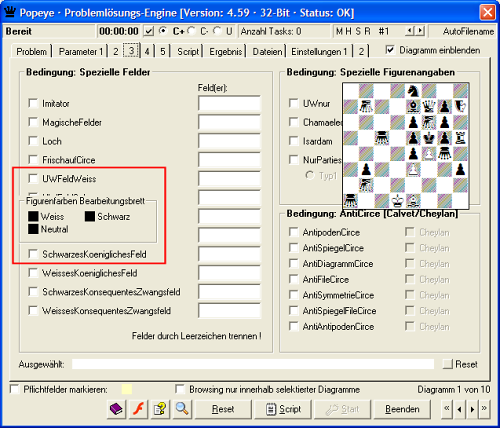
Task: Jump to the last diagram
Action: point(484,409)
